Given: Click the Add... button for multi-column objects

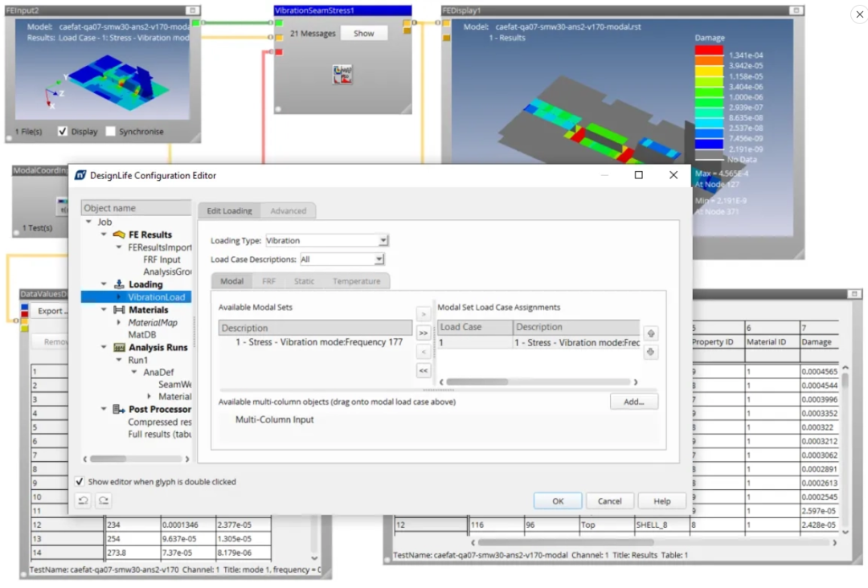Looking at the screenshot, I should tap(634, 402).
